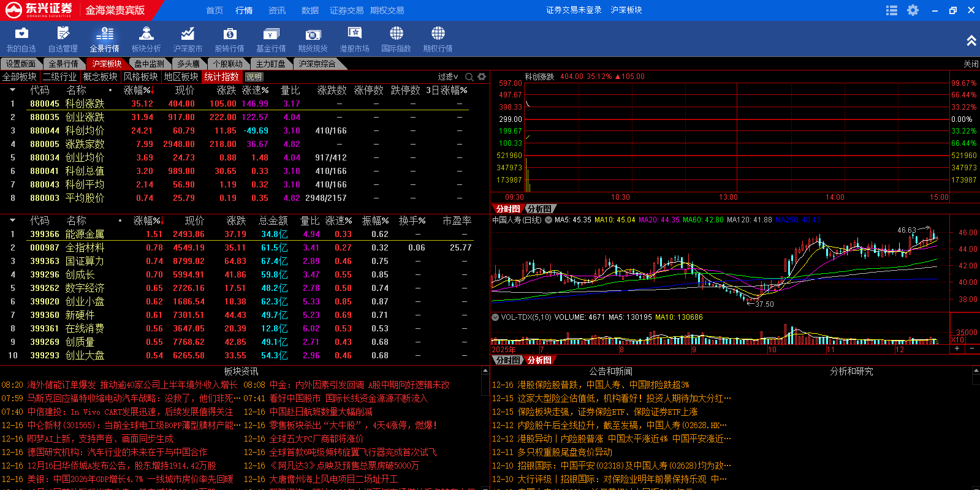Switch to the 盘中监测 tab
The height and width of the screenshot is (490, 980).
[149, 64]
